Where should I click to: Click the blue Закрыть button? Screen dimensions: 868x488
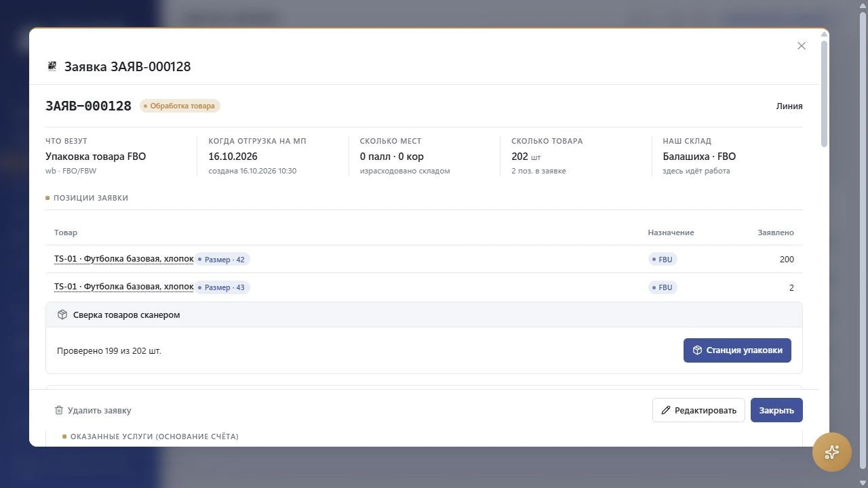tap(776, 410)
